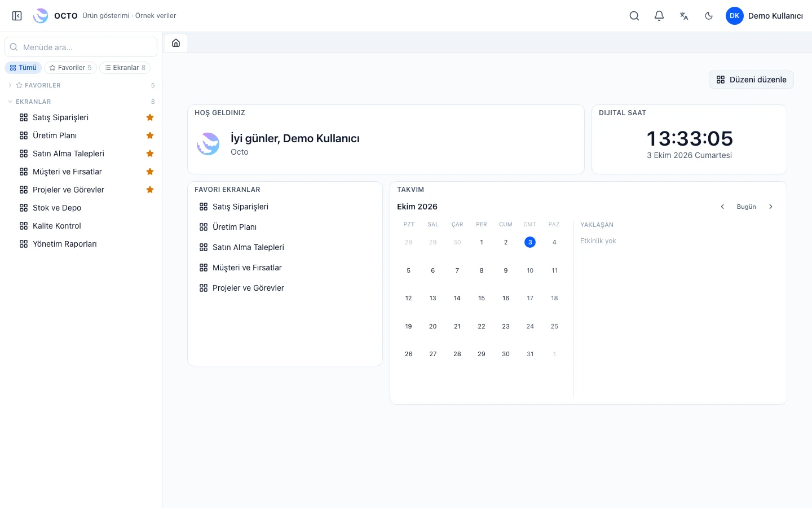This screenshot has width=812, height=508.
Task: Select day 15 in the calendar
Action: point(482,298)
